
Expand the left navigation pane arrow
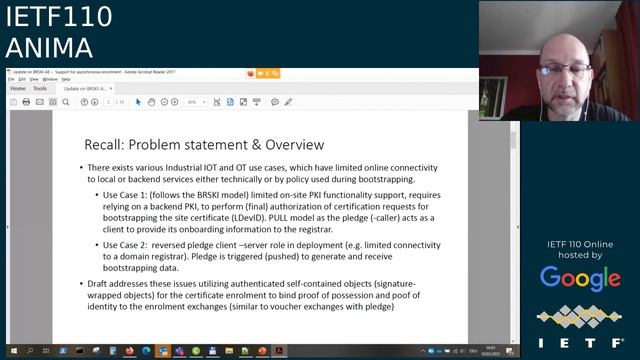point(8,227)
